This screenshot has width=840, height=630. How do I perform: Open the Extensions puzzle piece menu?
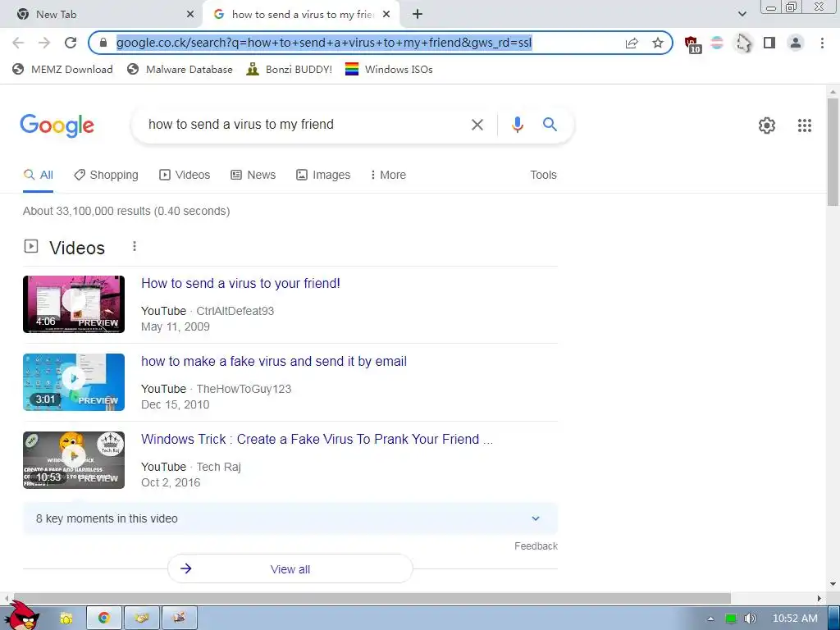click(743, 43)
